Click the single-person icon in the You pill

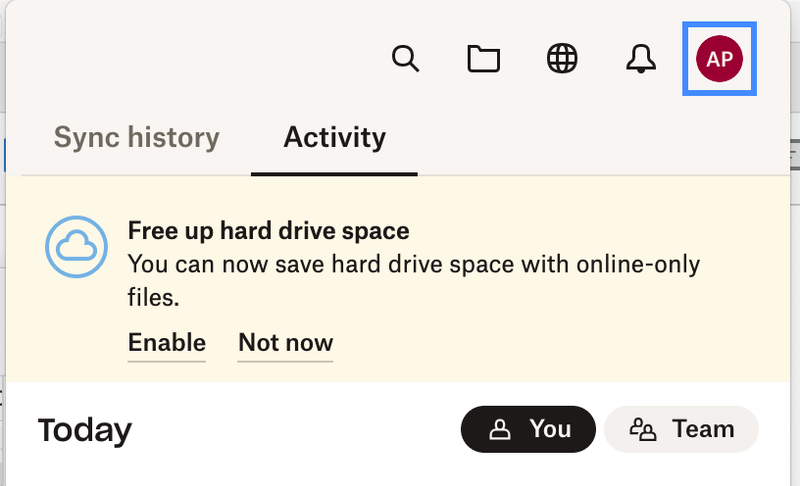click(x=498, y=430)
